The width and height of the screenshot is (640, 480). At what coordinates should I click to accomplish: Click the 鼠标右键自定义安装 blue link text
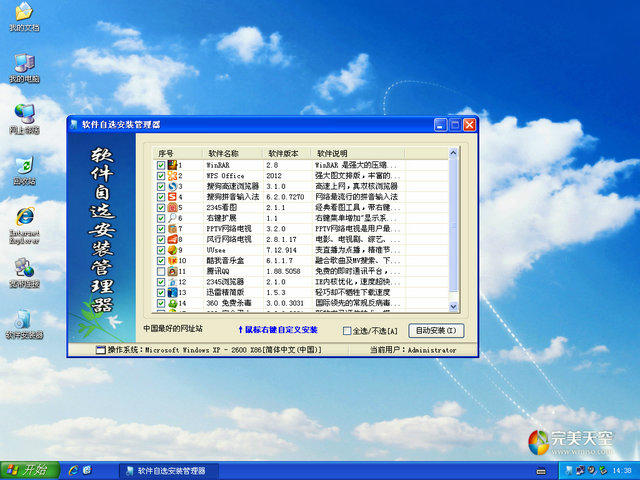coord(278,330)
